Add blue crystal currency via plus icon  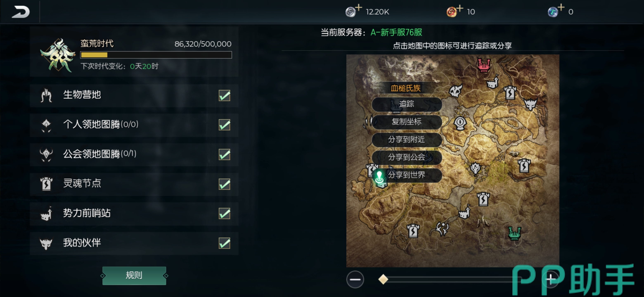pyautogui.click(x=561, y=7)
